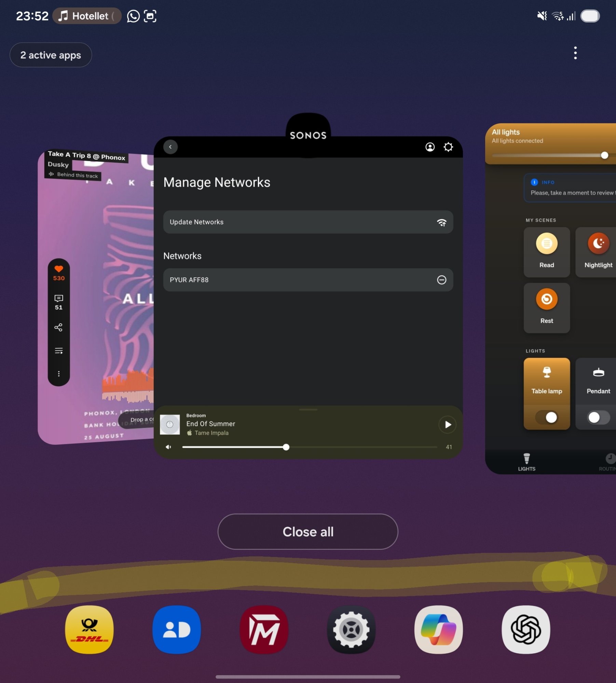Tap the Take A Trip 8 @ Phonox title
This screenshot has width=616, height=683.
coord(86,155)
